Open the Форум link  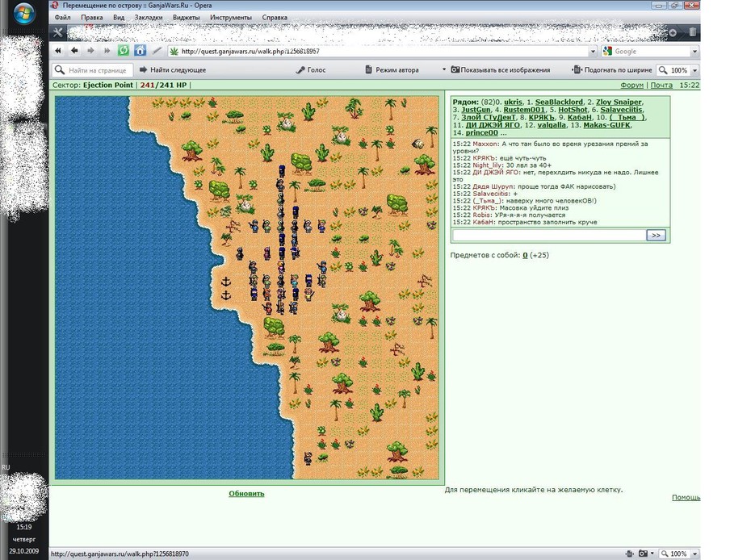[631, 86]
